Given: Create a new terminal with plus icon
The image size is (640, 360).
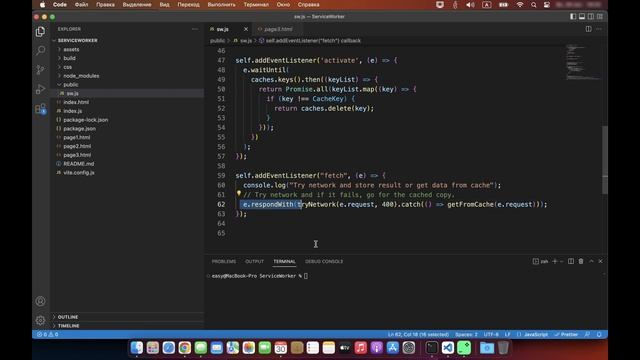Looking at the screenshot, I should tap(554, 261).
